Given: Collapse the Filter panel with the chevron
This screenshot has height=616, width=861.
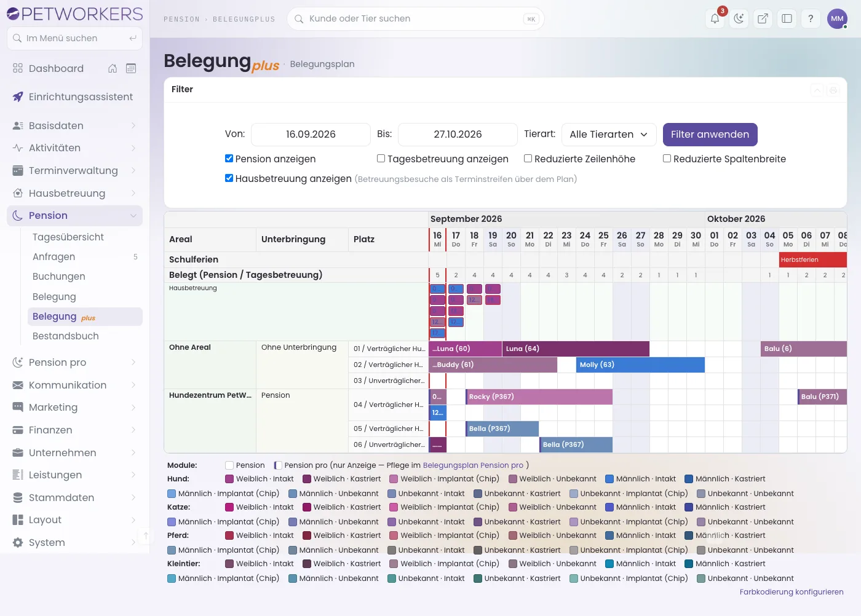Looking at the screenshot, I should point(817,90).
